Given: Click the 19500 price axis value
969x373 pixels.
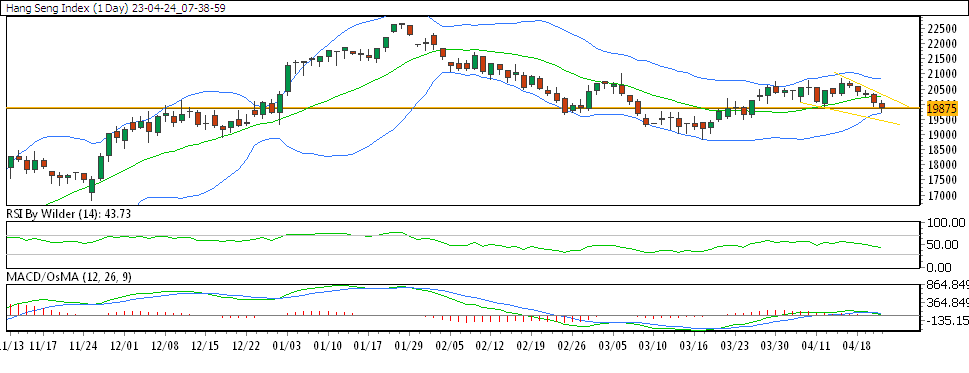Looking at the screenshot, I should (x=942, y=120).
